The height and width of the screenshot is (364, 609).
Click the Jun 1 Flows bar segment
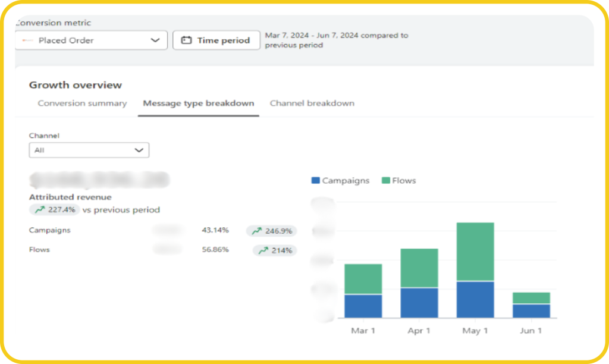(531, 298)
